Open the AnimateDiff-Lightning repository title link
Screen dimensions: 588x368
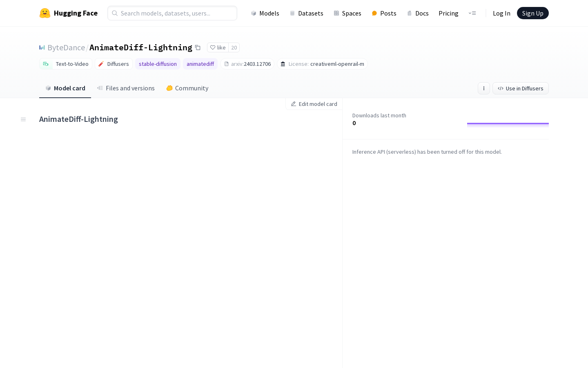(141, 47)
